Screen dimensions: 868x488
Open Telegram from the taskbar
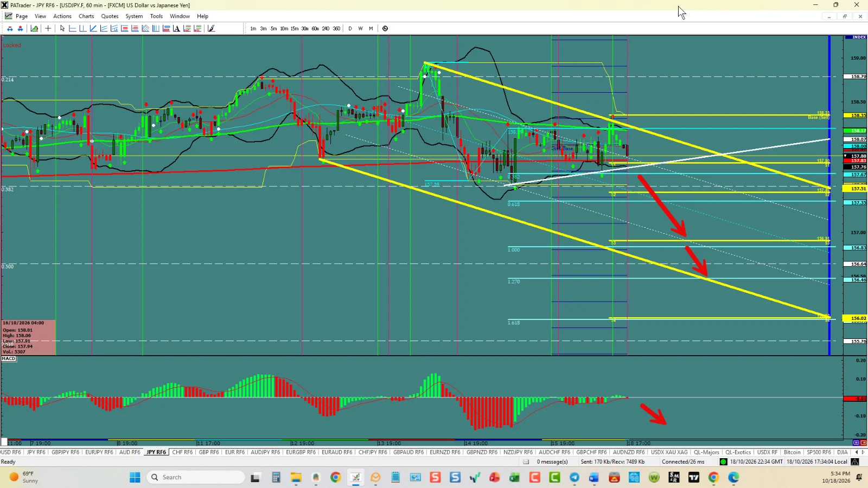(x=575, y=477)
